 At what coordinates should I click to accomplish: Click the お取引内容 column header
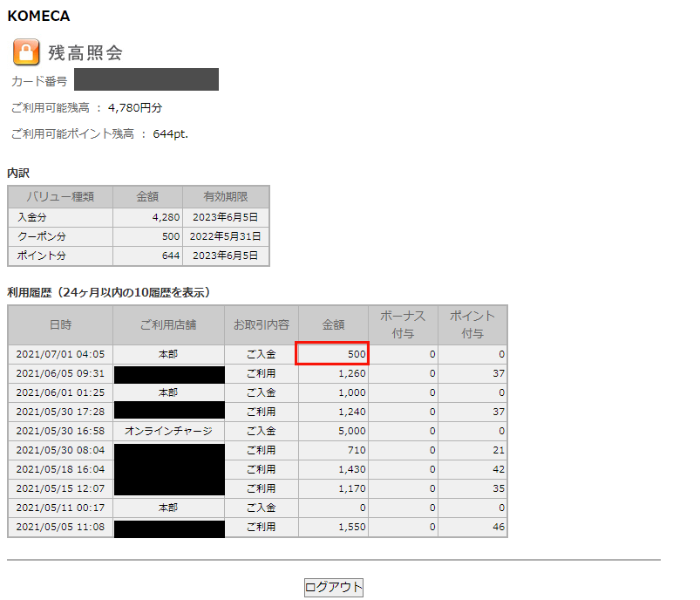point(262,324)
